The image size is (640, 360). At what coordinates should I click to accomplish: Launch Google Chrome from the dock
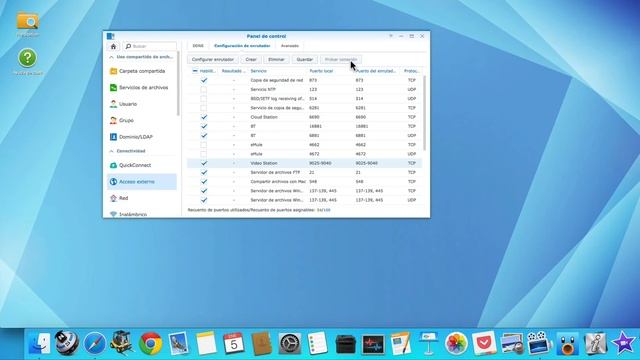point(150,343)
